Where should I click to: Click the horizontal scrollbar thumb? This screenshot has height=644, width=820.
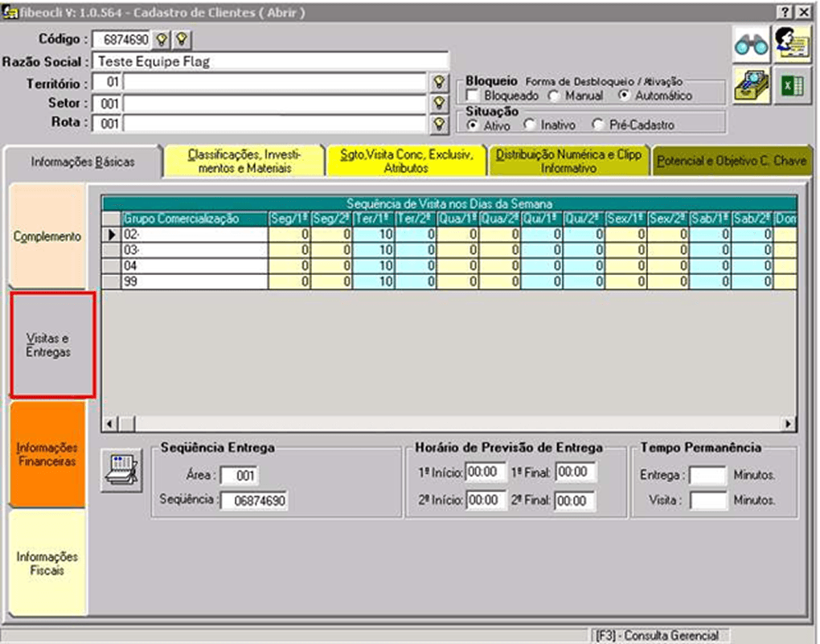[x=126, y=423]
